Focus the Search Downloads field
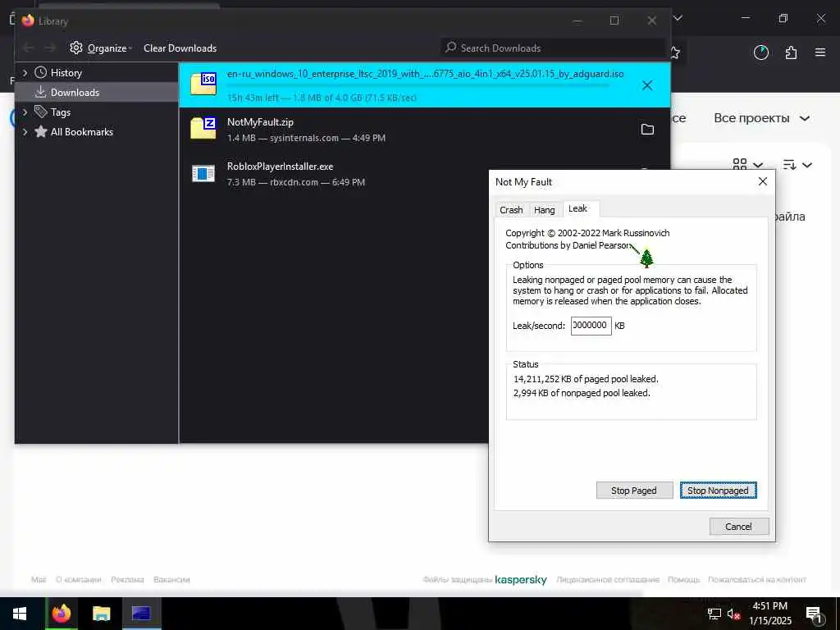The height and width of the screenshot is (630, 840). (x=554, y=48)
